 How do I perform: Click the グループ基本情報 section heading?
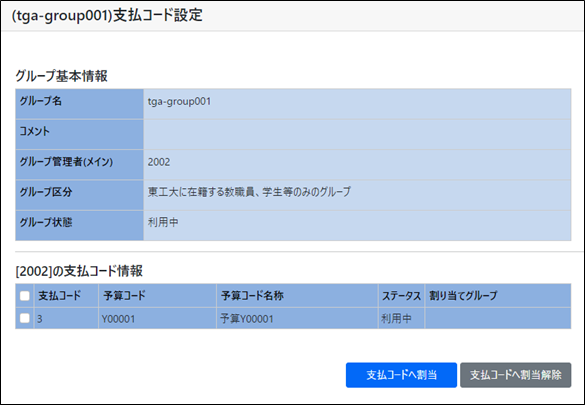(61, 76)
